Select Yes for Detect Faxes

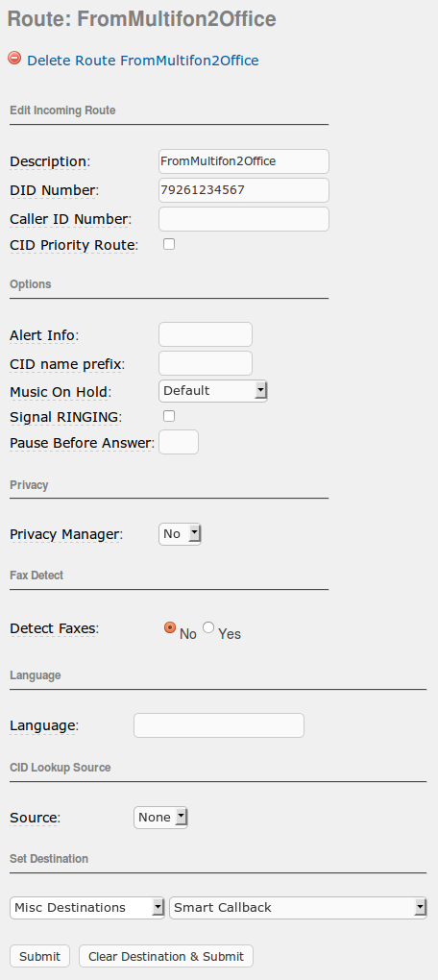(x=208, y=627)
